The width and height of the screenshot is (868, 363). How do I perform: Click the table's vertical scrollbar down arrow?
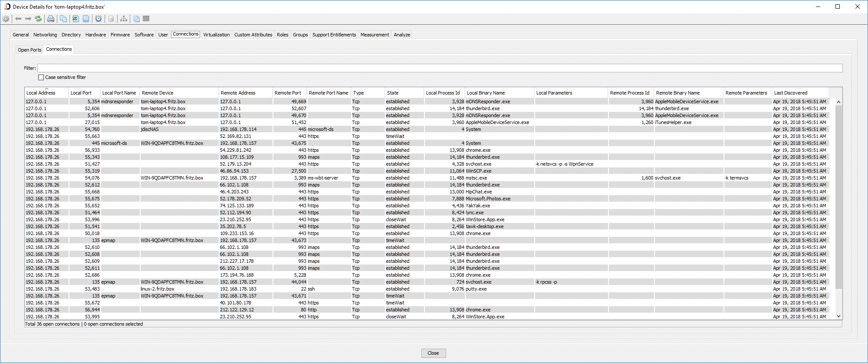[x=838, y=316]
